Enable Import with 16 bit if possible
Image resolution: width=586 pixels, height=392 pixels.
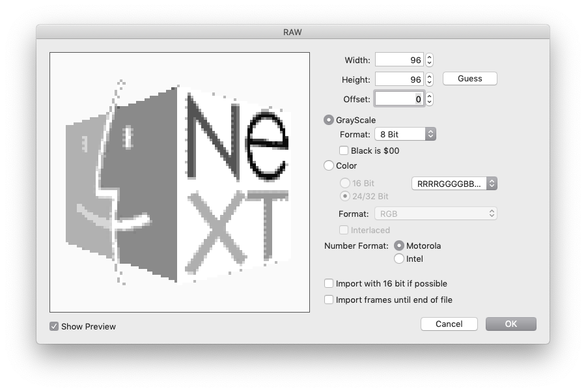coord(329,284)
